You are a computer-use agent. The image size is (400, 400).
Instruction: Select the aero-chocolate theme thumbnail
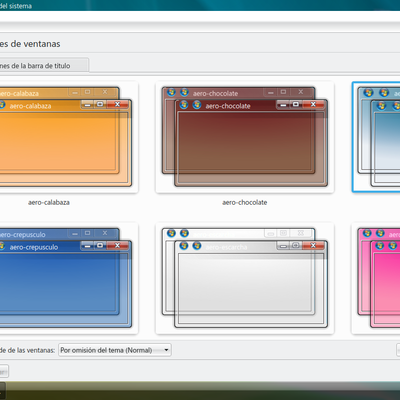[x=245, y=137]
